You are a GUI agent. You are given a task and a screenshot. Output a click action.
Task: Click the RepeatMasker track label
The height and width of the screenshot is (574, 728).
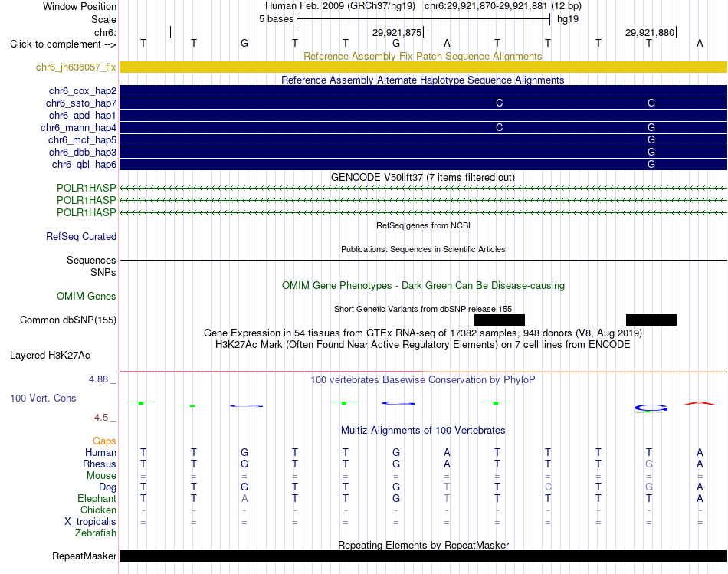84,556
